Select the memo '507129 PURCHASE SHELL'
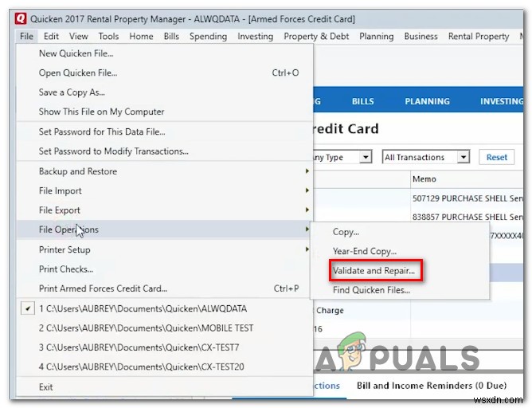 467,198
